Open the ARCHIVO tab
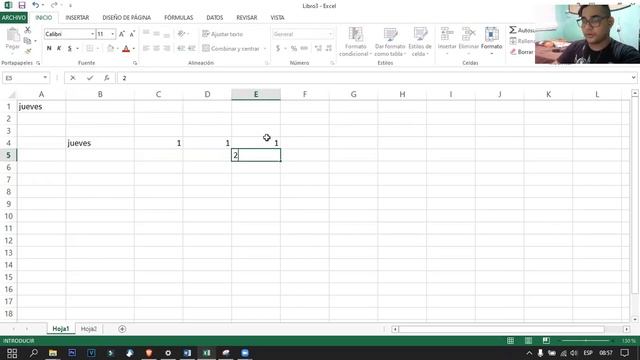This screenshot has height=360, width=640. click(13, 18)
